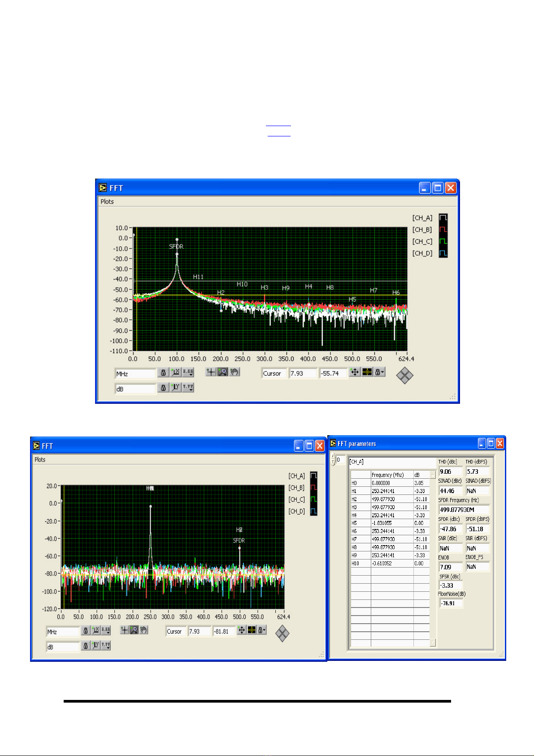Image resolution: width=534 pixels, height=756 pixels.
Task: Click cursor mover diamond pad in upper FFT window
Action: point(404,376)
